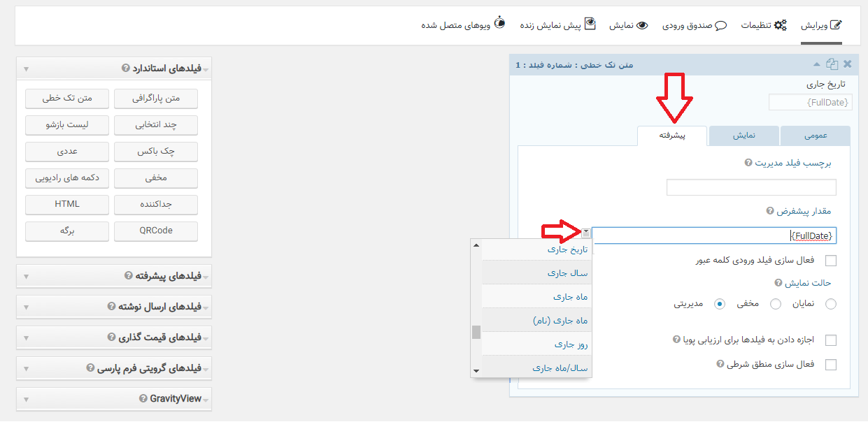Add a QRCode field
The height and width of the screenshot is (422, 868).
(x=155, y=231)
